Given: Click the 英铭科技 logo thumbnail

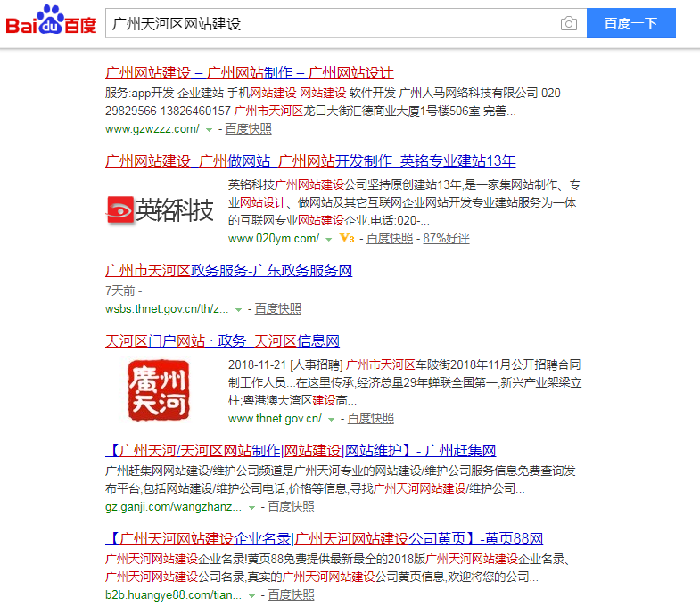Looking at the screenshot, I should pyautogui.click(x=161, y=210).
